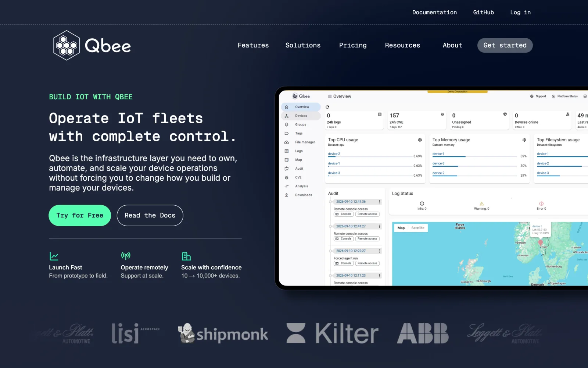Click Remote access under the Forced agent run entry
This screenshot has width=588, height=368.
point(367,263)
